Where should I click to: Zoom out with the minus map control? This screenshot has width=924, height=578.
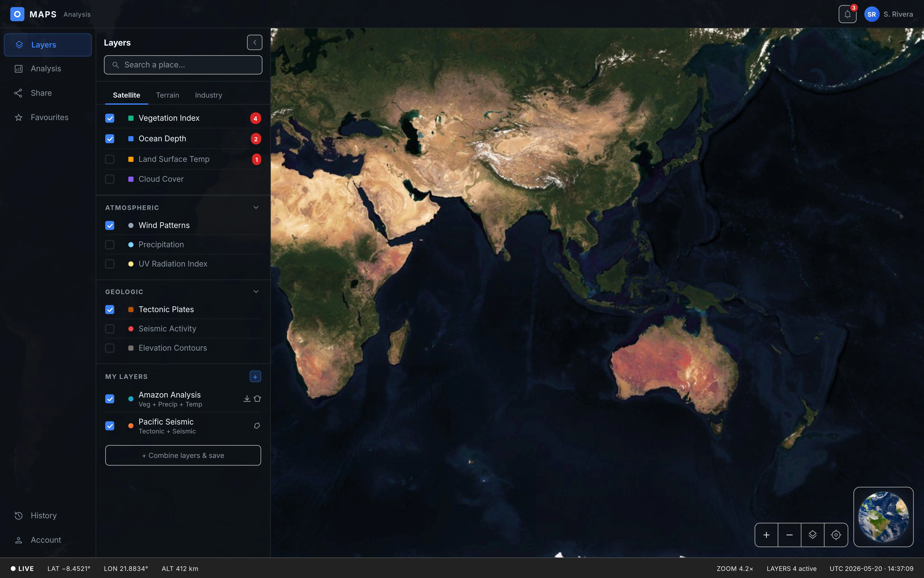point(789,535)
